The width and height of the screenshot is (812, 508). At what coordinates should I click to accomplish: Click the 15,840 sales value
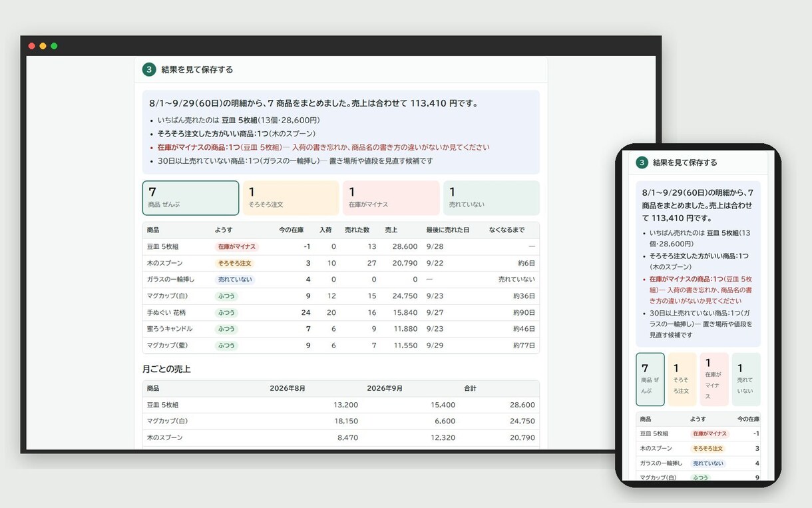(x=405, y=312)
